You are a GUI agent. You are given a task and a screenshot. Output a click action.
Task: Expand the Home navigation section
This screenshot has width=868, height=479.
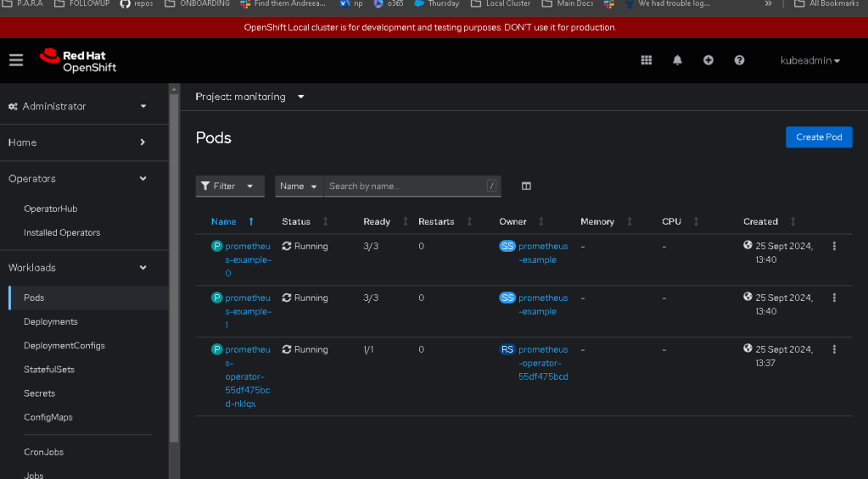point(77,142)
